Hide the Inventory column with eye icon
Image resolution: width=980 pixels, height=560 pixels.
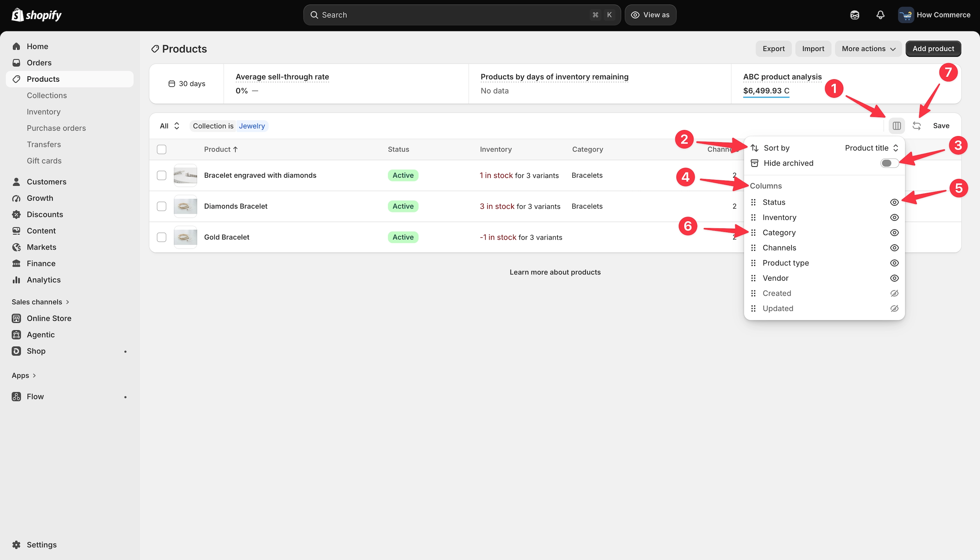click(x=894, y=217)
